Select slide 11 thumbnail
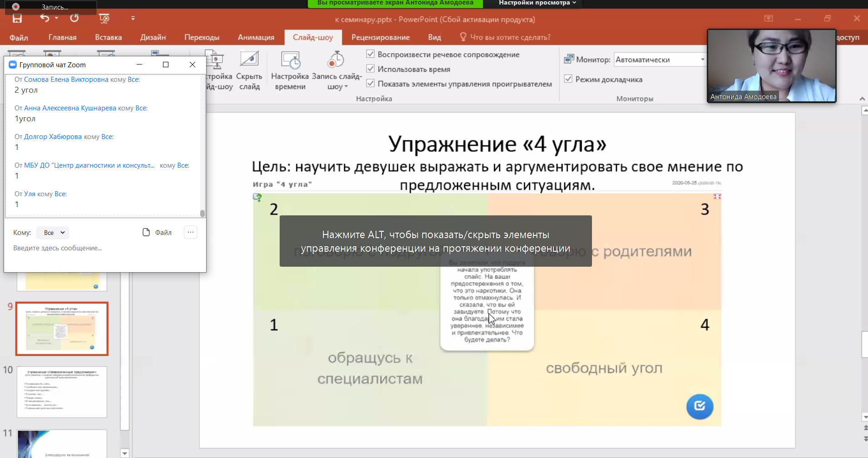 click(x=62, y=443)
